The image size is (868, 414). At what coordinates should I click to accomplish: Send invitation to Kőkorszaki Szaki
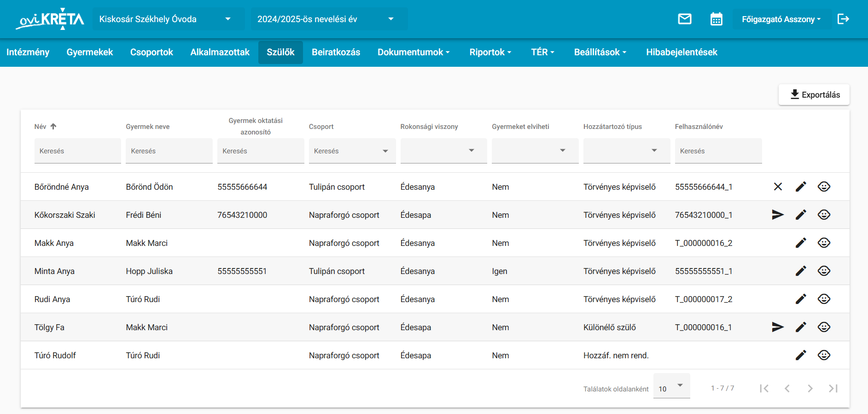point(778,215)
